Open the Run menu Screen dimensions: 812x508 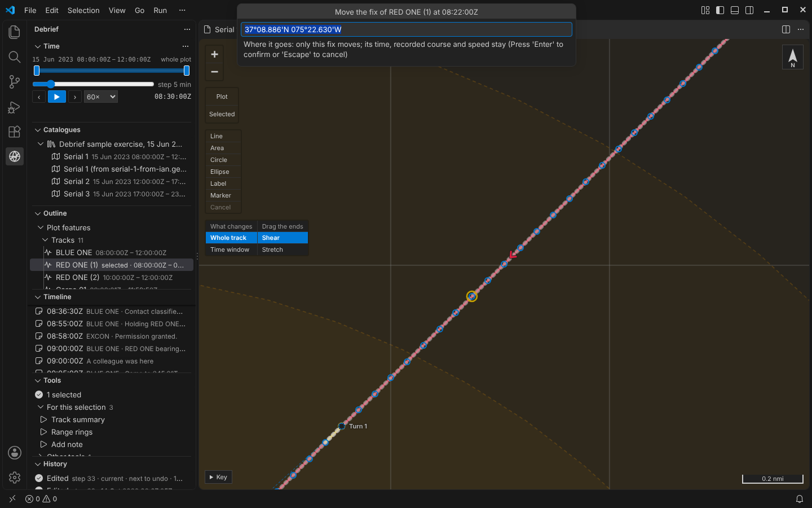(x=160, y=10)
